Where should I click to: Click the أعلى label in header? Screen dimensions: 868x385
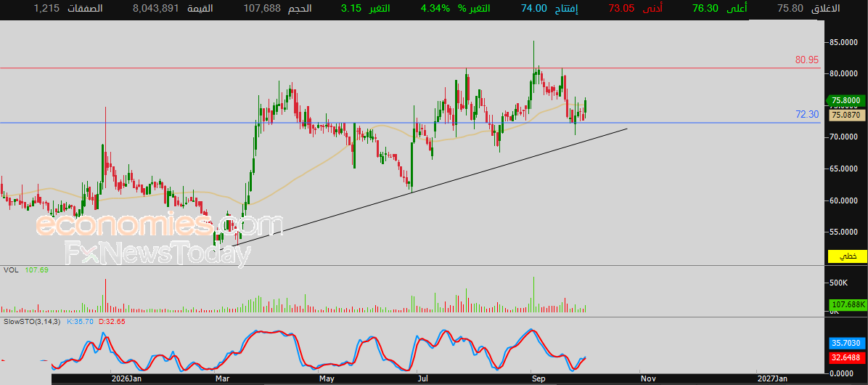click(x=737, y=8)
